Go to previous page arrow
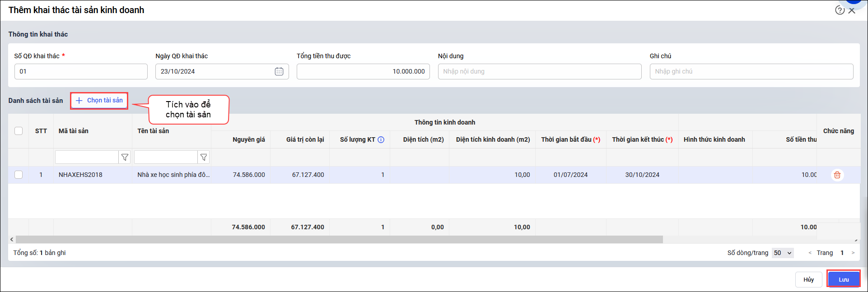The height and width of the screenshot is (292, 868). [810, 253]
